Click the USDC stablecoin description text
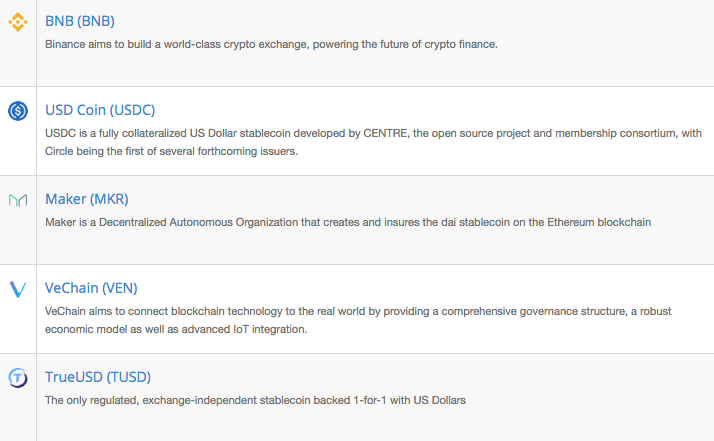This screenshot has height=441, width=714. (x=373, y=142)
